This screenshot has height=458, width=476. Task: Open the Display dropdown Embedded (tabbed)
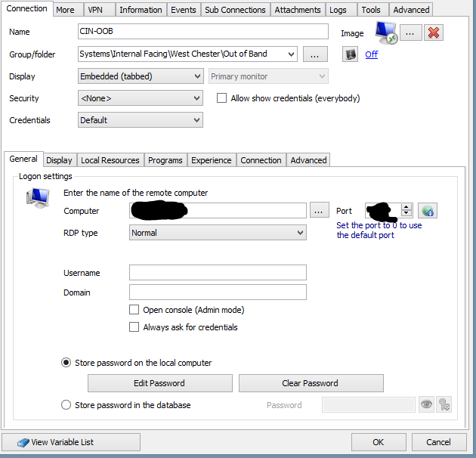point(141,76)
